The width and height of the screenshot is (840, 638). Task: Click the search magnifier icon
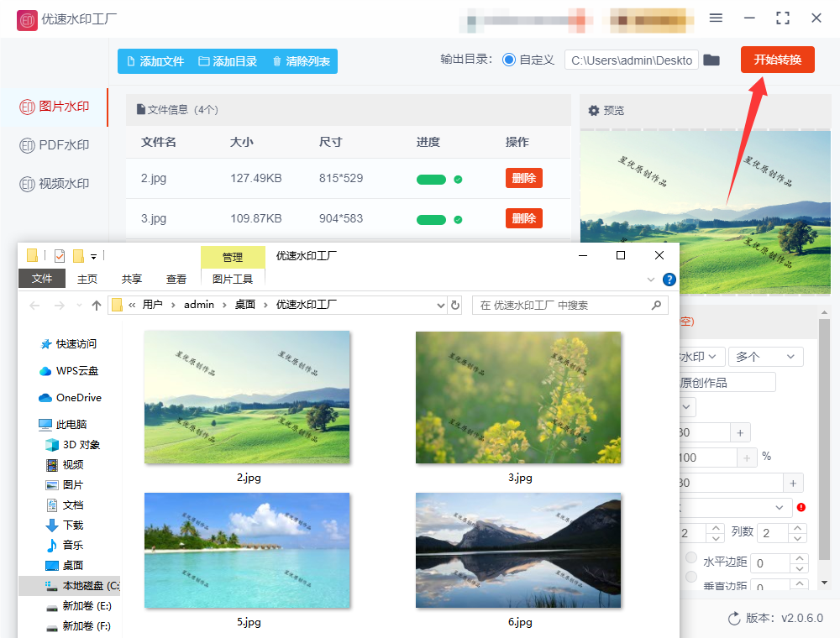click(656, 305)
